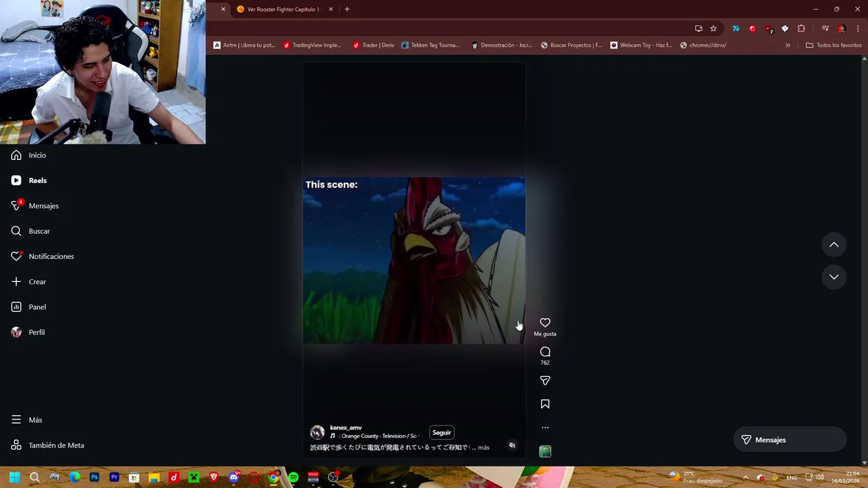Close the Ver Rooster Fighter tab
868x488 pixels.
(331, 9)
